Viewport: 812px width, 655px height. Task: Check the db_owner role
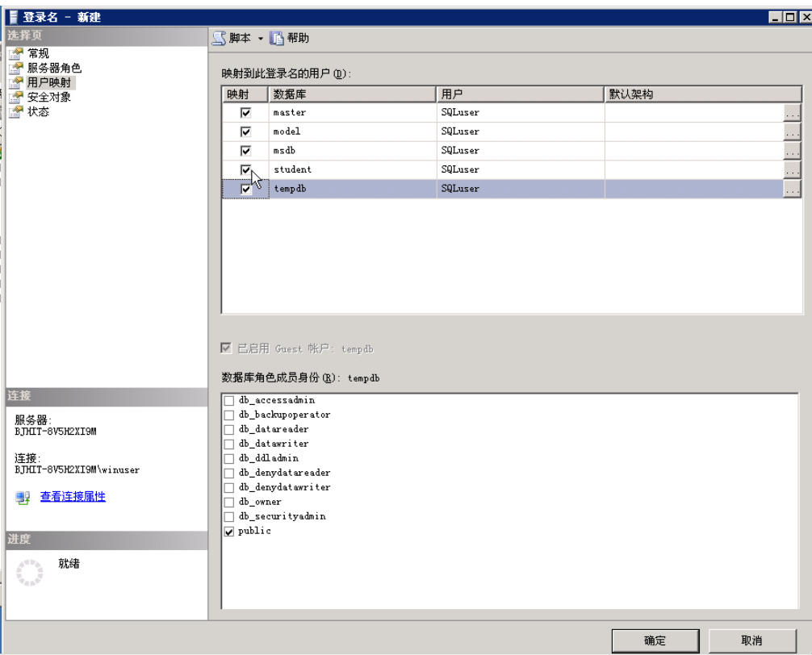[x=229, y=502]
